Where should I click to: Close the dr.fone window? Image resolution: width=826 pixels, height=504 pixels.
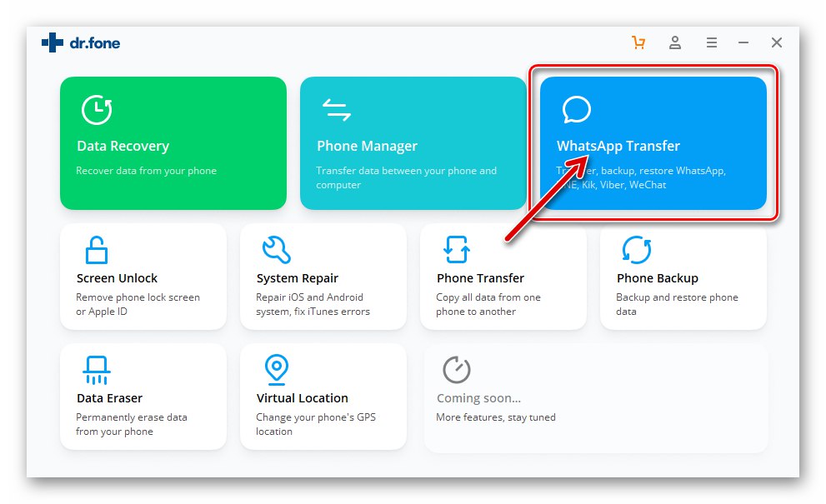777,42
